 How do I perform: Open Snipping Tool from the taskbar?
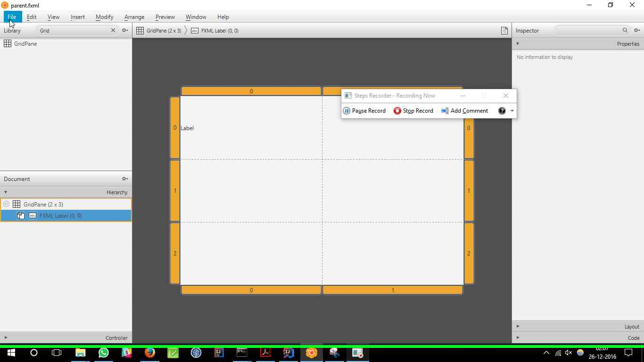coord(334,353)
